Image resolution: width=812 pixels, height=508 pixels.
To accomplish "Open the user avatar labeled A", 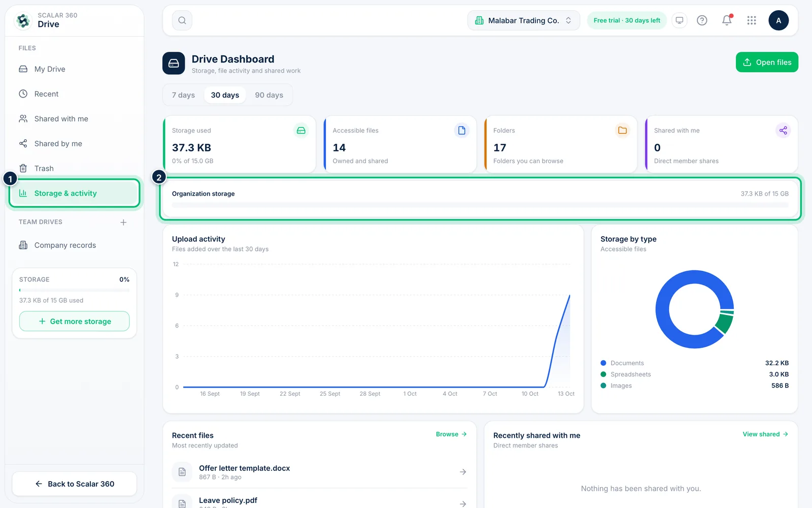I will pyautogui.click(x=779, y=20).
